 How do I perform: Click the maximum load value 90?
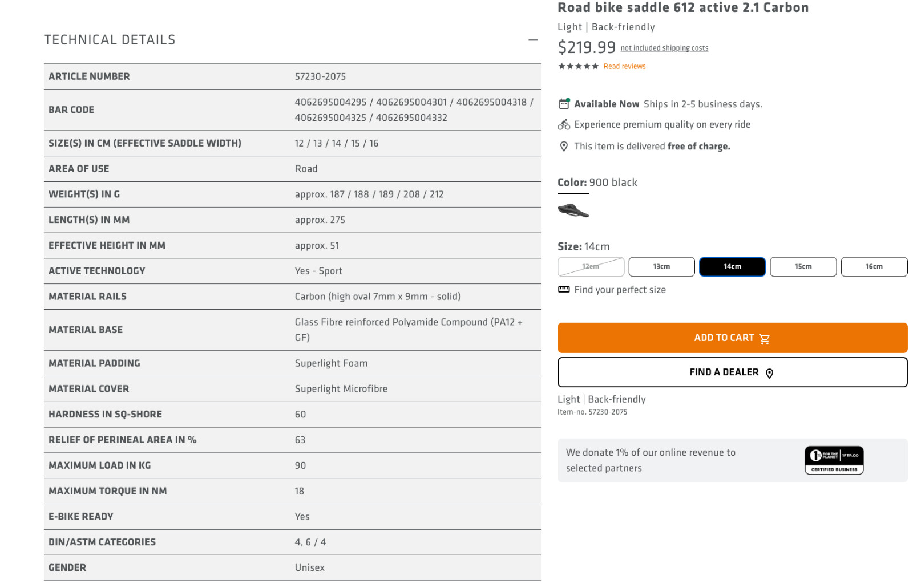click(x=300, y=466)
